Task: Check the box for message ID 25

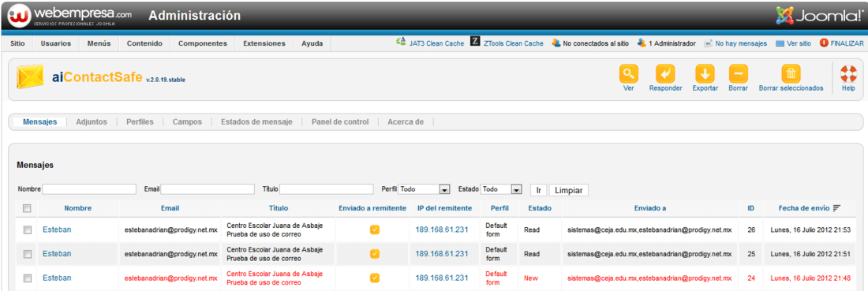Action: pos(27,254)
